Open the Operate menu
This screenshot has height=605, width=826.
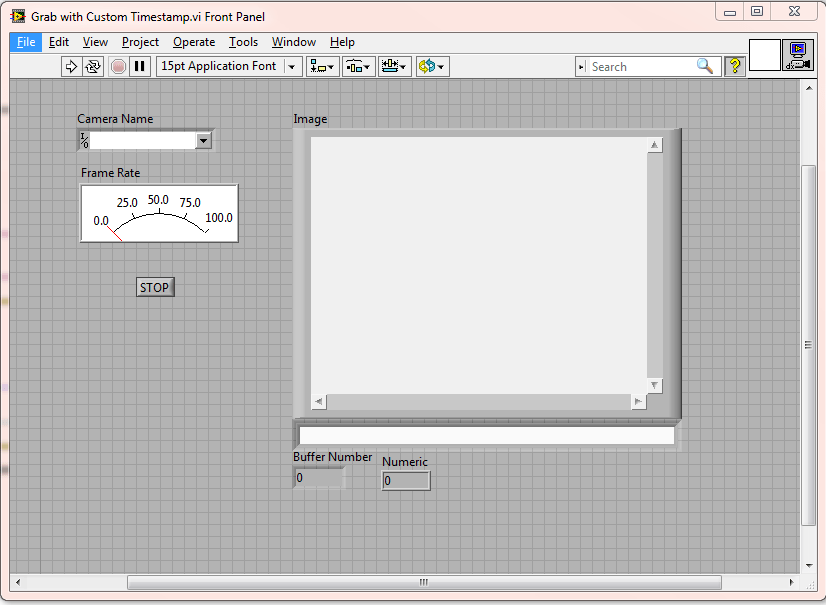194,42
